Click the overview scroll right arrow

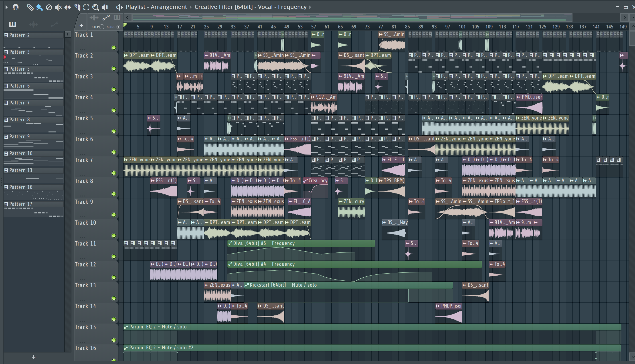625,18
